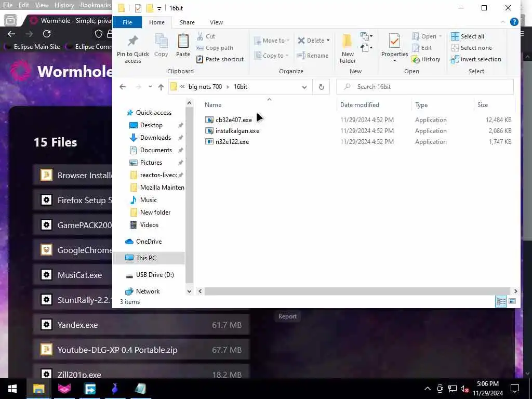Expand the Open button dropdown arrow
This screenshot has width=532, height=399.
pyautogui.click(x=441, y=36)
